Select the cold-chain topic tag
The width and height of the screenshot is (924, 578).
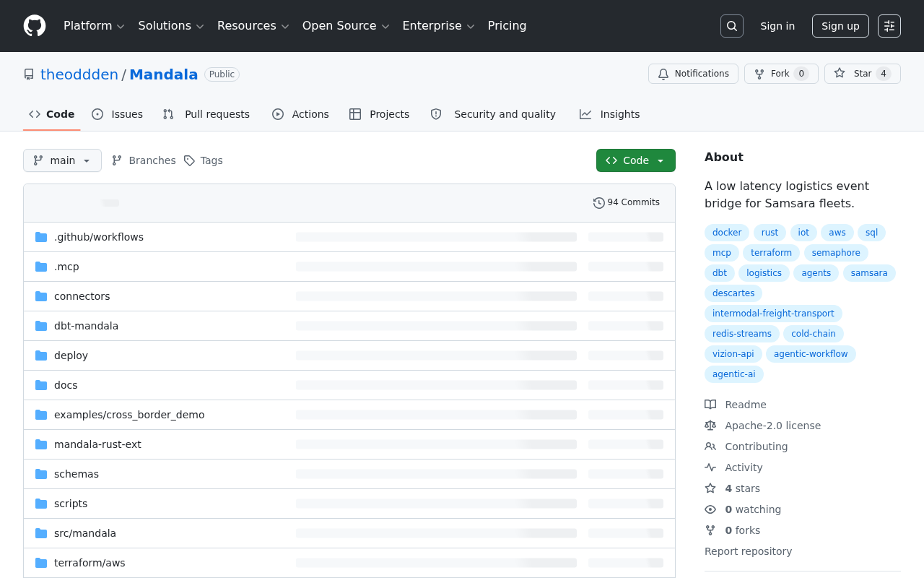tap(814, 334)
